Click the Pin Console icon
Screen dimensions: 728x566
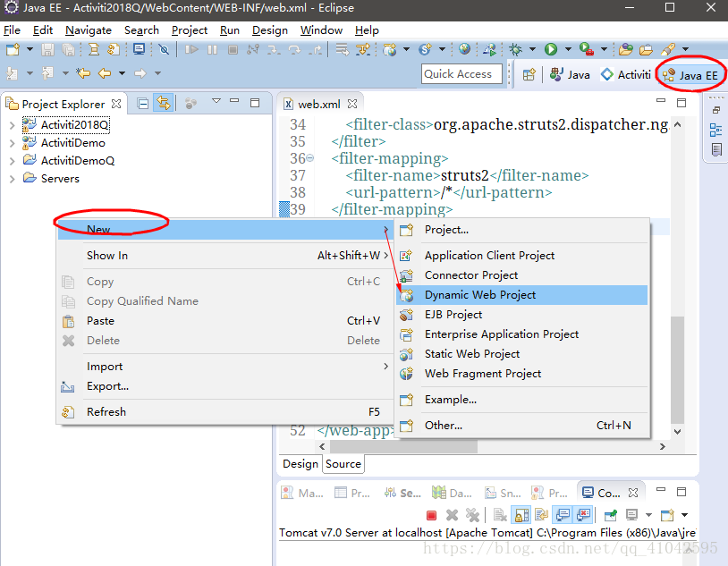[x=611, y=515]
